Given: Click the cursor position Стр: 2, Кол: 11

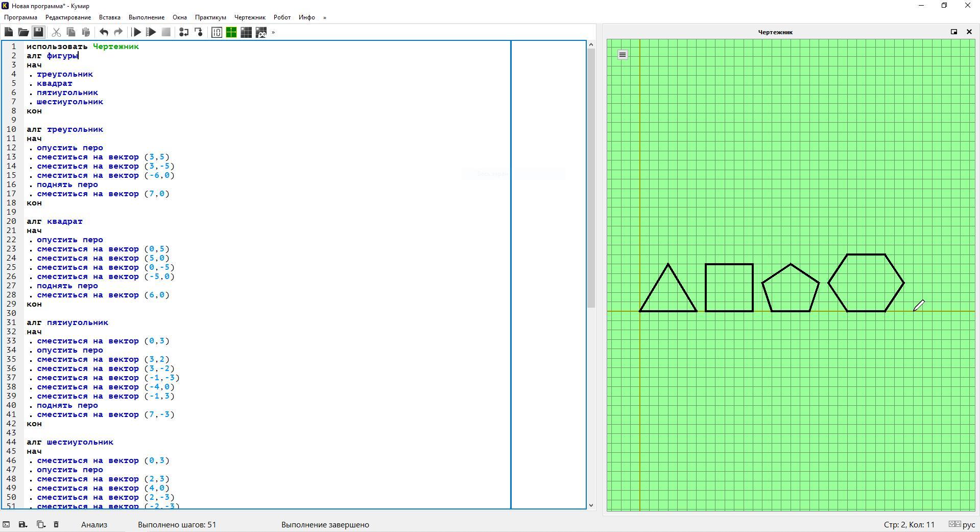Looking at the screenshot, I should [909, 524].
